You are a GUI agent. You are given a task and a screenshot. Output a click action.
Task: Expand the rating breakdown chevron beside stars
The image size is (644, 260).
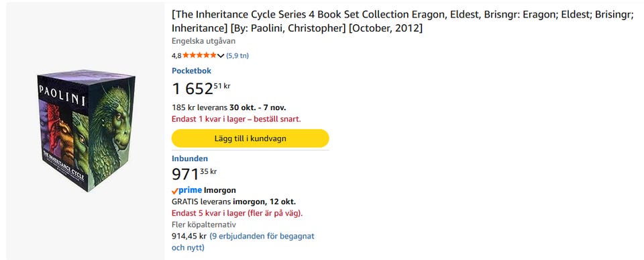221,56
